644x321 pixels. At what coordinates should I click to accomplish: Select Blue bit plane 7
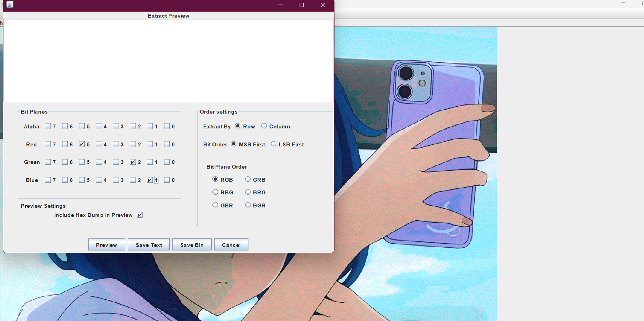coord(48,180)
